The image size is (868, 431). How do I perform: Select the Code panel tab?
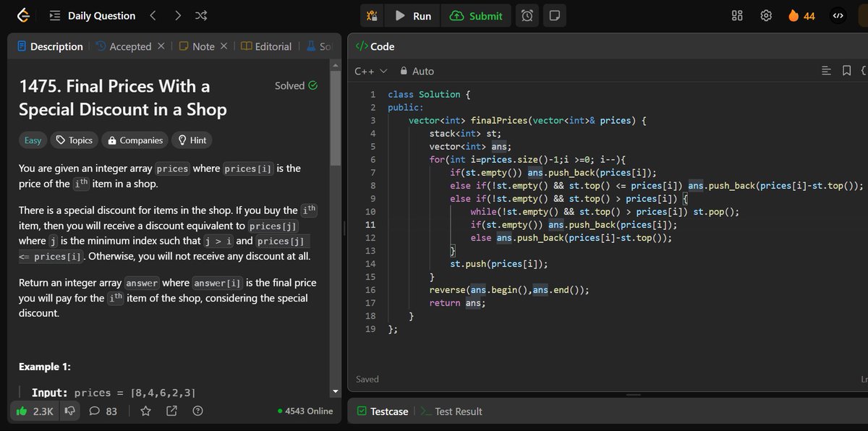(x=375, y=46)
